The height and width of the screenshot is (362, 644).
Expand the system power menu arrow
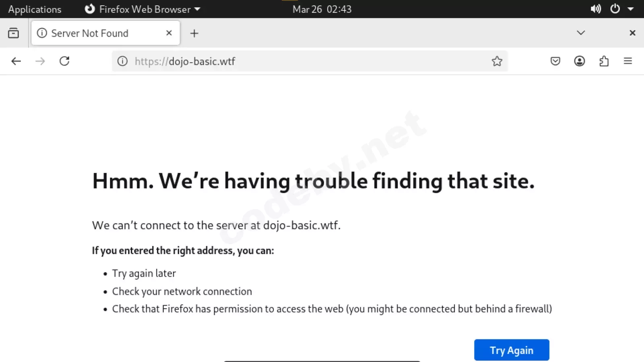631,9
